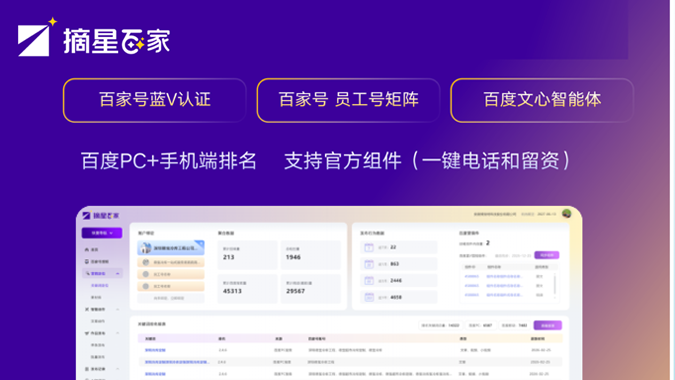Click the stat card showing 45313

tap(248, 289)
